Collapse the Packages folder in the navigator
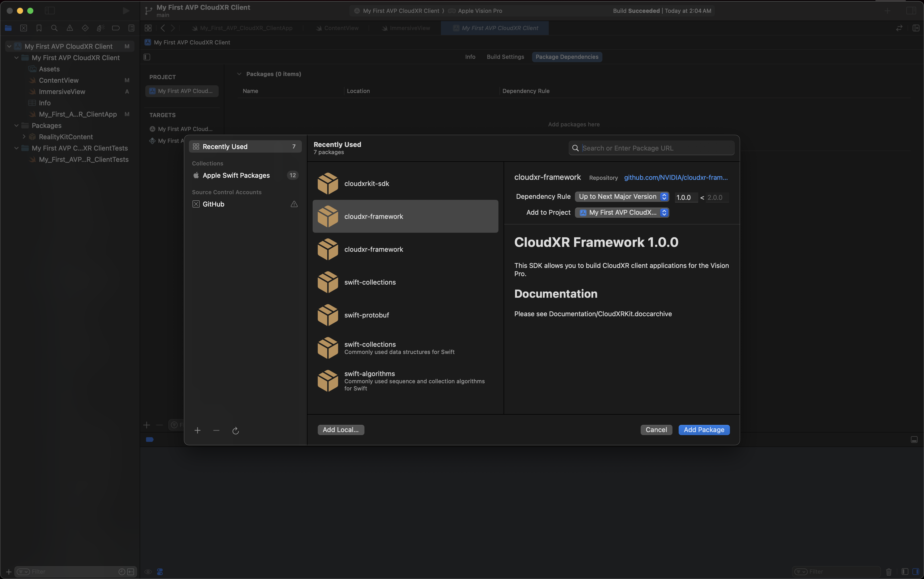Viewport: 924px width, 579px height. pyautogui.click(x=16, y=126)
